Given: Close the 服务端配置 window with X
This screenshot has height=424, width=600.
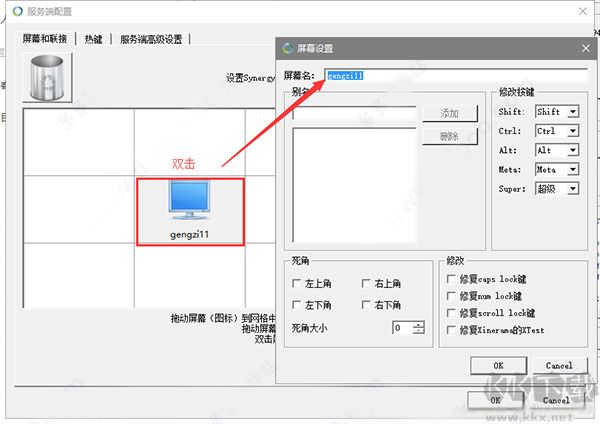Looking at the screenshot, I should (583, 11).
